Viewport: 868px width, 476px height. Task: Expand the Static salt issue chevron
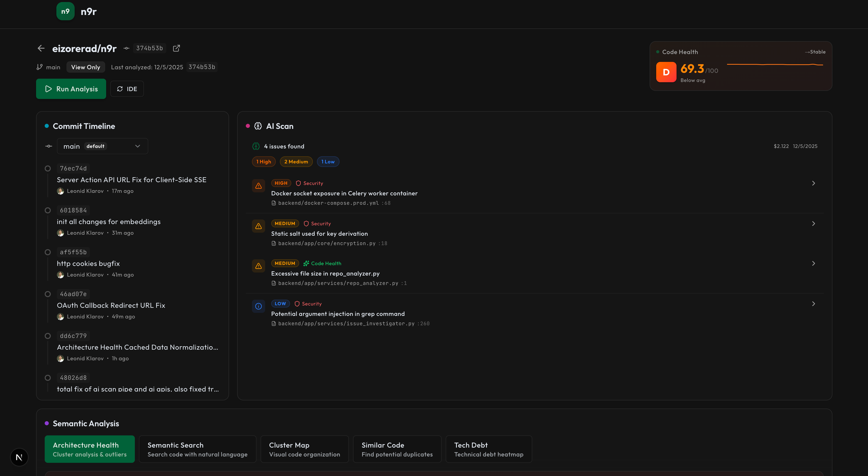(x=813, y=224)
